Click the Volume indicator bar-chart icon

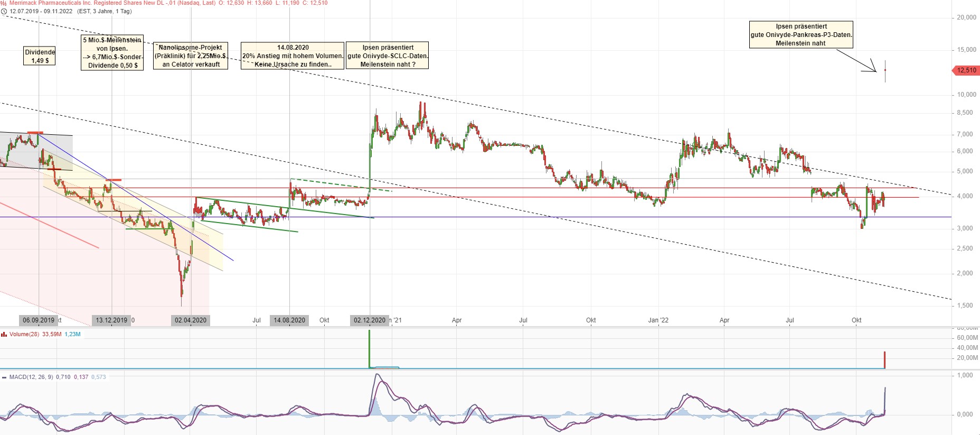(x=4, y=335)
